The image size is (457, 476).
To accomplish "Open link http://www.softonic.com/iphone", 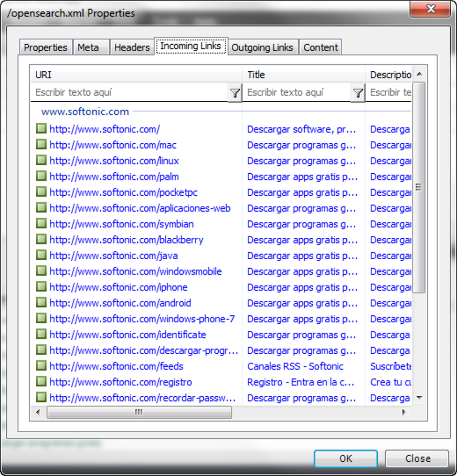I will pyautogui.click(x=118, y=287).
